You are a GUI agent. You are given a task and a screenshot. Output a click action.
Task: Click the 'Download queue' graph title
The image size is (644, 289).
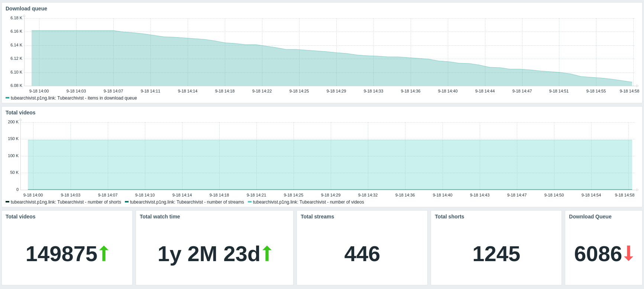[26, 9]
